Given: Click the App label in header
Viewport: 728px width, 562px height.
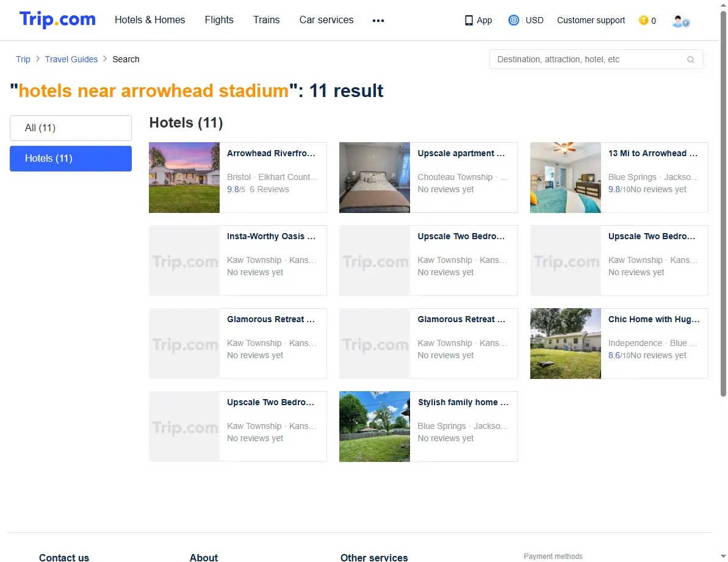Looking at the screenshot, I should [x=485, y=20].
